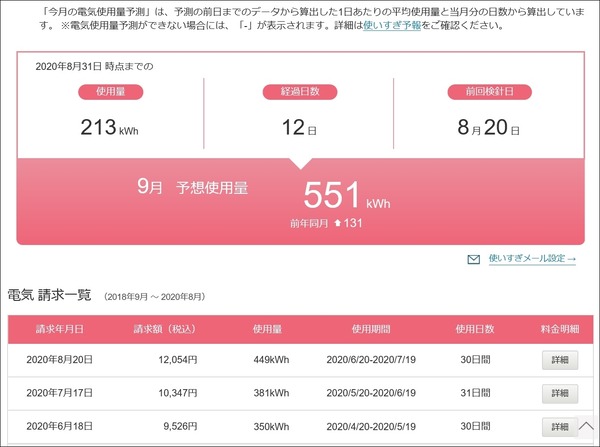
Task: Select the 350kWh usage cell
Action: click(271, 426)
